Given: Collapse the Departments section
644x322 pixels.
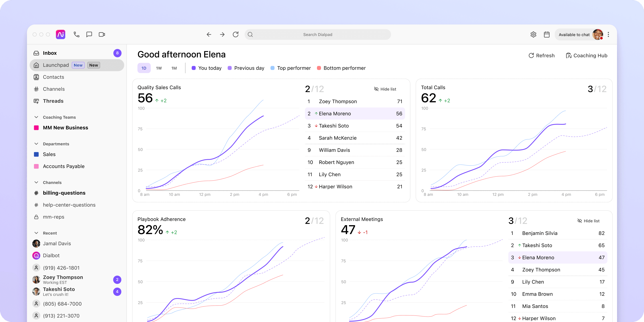Looking at the screenshot, I should 36,144.
